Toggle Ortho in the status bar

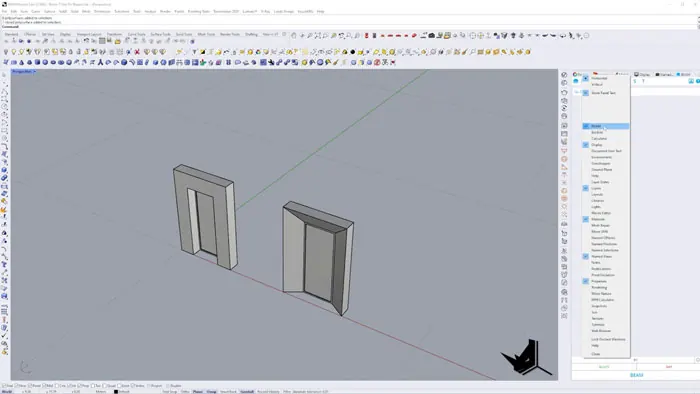(x=185, y=392)
